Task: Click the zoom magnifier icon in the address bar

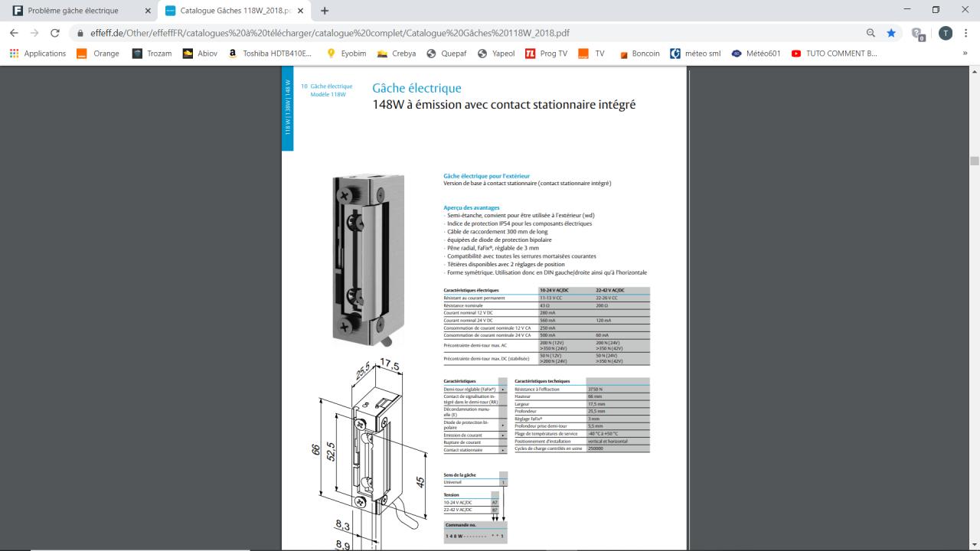Action: pos(871,33)
